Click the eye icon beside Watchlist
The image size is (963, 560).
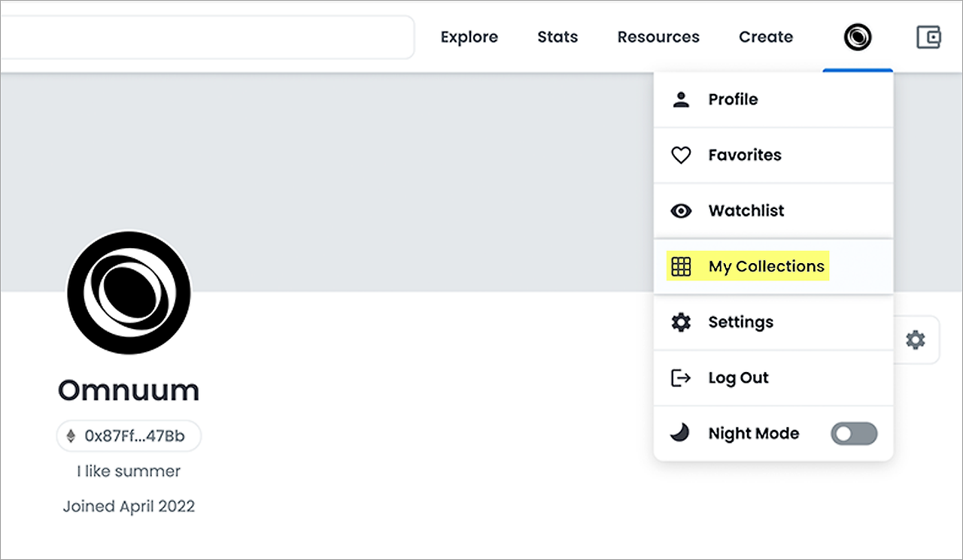coord(681,211)
